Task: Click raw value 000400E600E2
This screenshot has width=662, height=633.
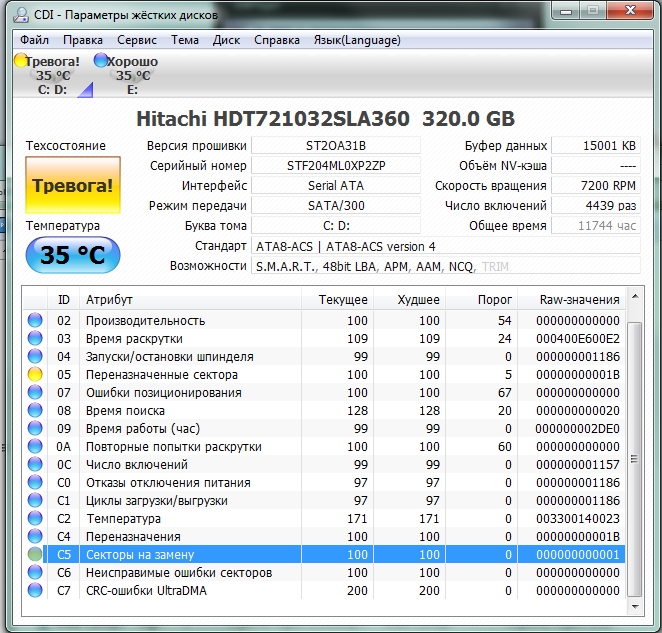Action: click(x=578, y=338)
